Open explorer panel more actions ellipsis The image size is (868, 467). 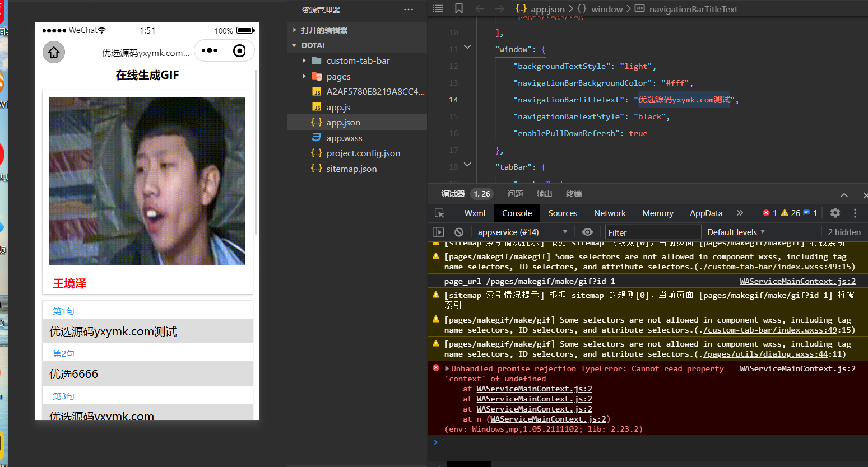(409, 10)
